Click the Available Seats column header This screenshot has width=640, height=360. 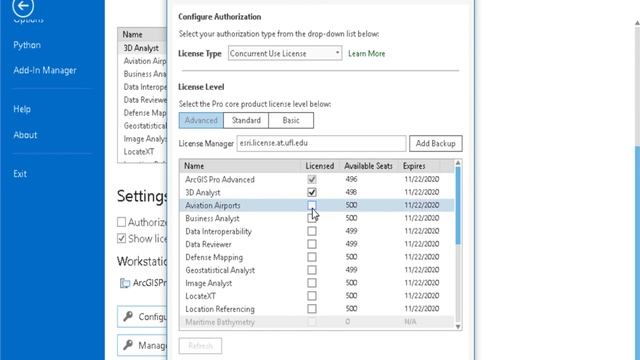click(369, 166)
